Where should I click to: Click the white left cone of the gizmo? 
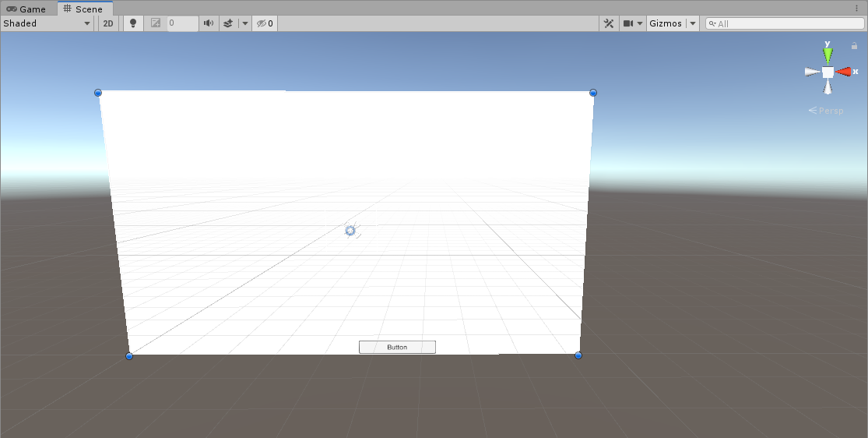812,72
